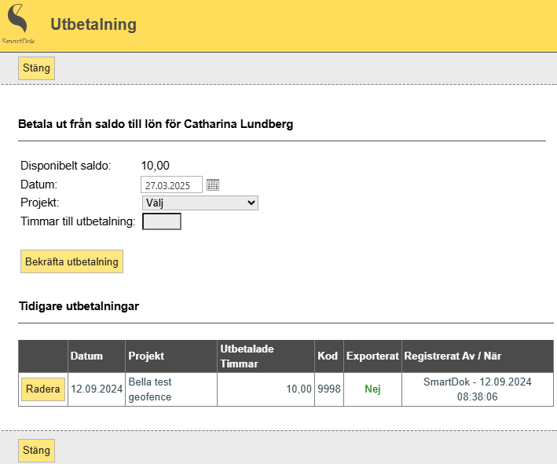The width and height of the screenshot is (557, 464).
Task: Click the Kod column header
Action: (329, 356)
